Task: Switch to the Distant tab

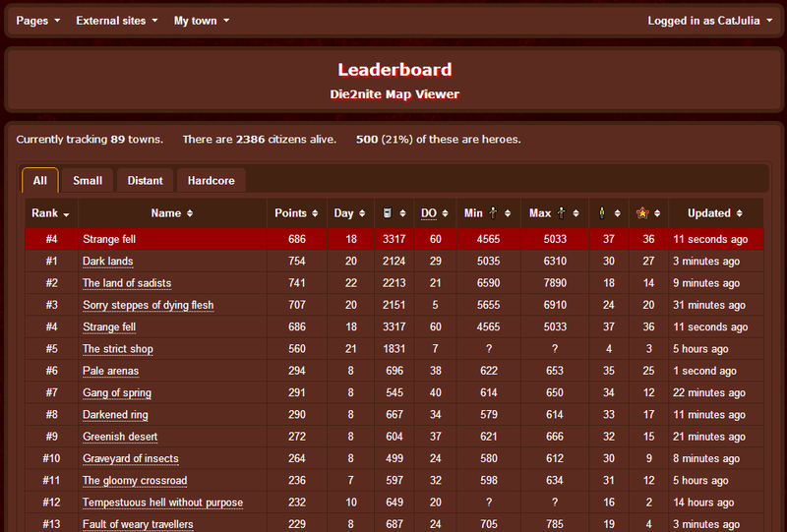Action: 145,181
